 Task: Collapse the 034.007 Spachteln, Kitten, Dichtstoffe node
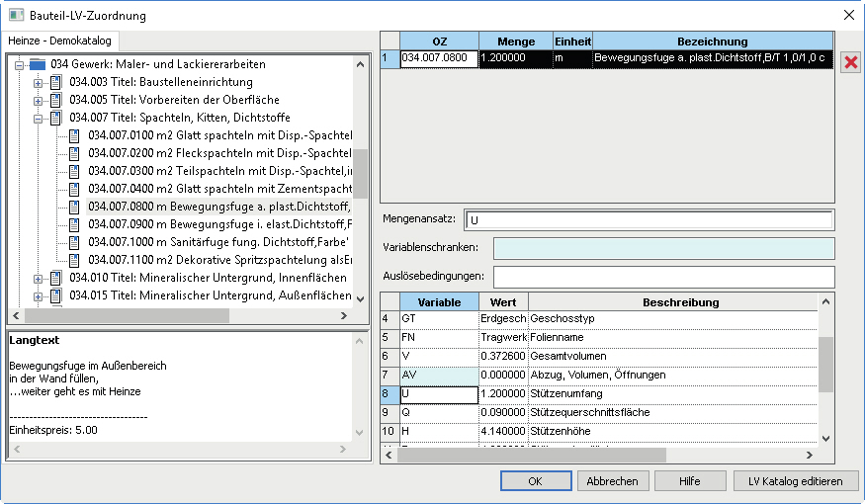point(38,119)
